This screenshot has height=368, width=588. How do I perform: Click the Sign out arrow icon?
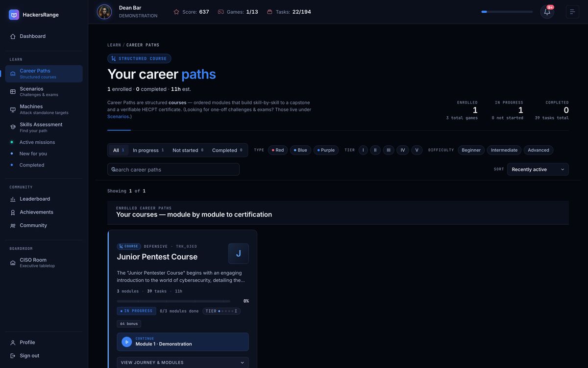(13, 356)
